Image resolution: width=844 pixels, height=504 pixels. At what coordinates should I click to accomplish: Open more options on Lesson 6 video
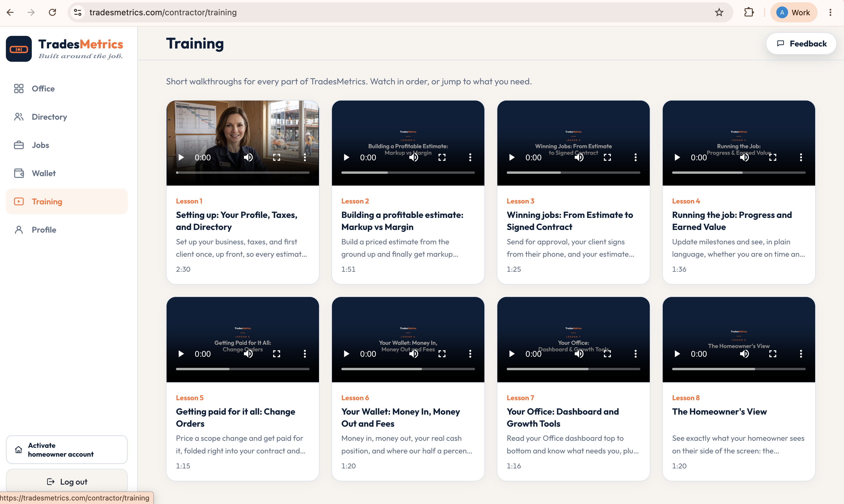470,354
